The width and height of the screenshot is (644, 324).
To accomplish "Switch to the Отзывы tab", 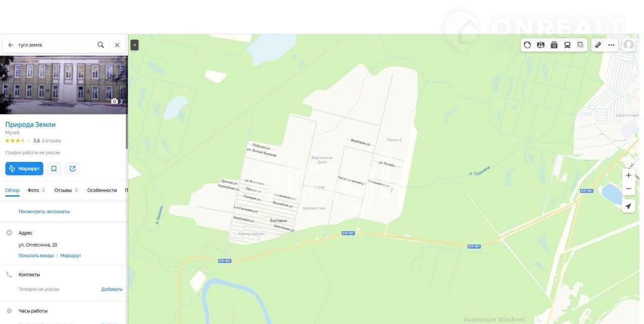I will 66,190.
